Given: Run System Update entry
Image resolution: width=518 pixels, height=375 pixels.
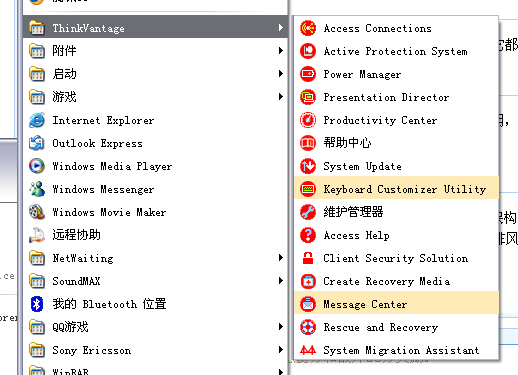Looking at the screenshot, I should point(396,166).
